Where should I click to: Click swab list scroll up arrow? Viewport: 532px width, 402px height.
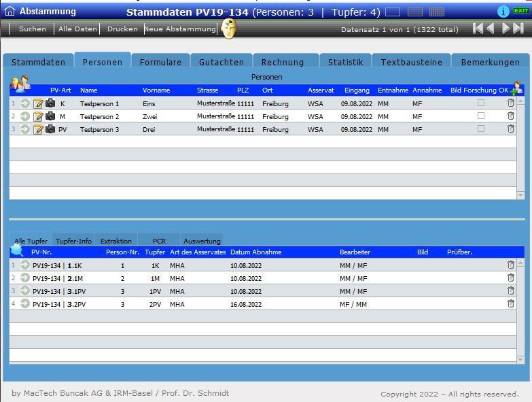point(520,263)
